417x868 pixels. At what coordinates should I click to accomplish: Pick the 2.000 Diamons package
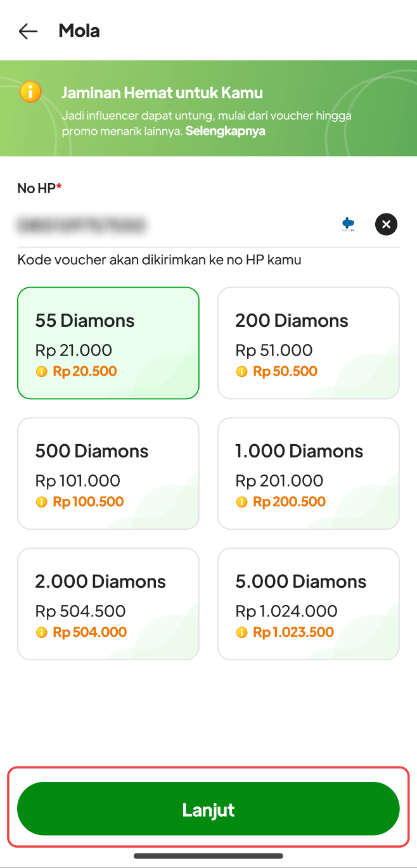[108, 604]
